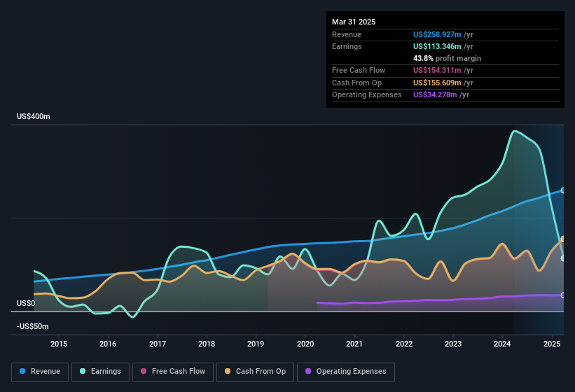Image resolution: width=575 pixels, height=392 pixels.
Task: Toggle the Cash From Op legend button
Action: [x=255, y=372]
